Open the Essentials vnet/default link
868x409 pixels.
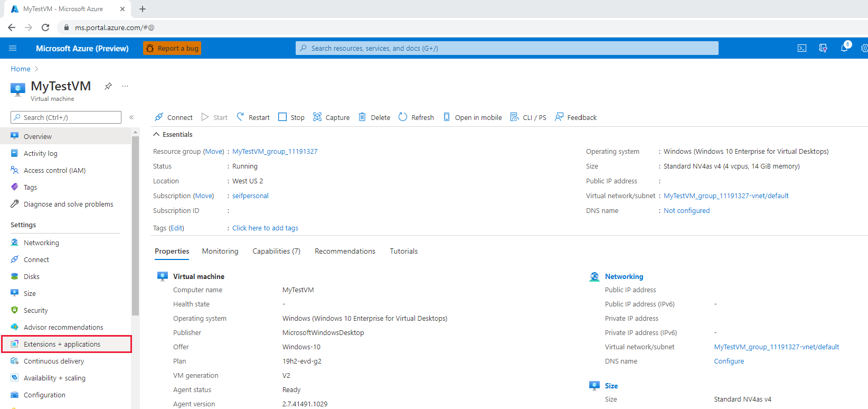coord(726,196)
